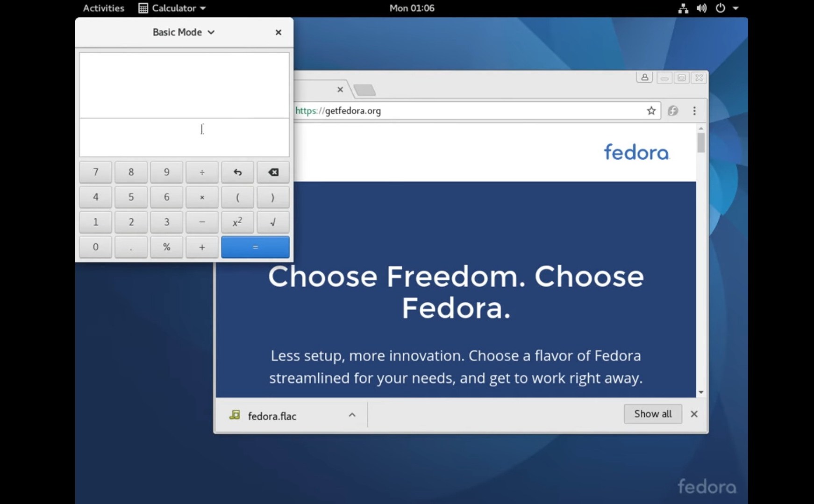Click the blue equals button

click(255, 247)
